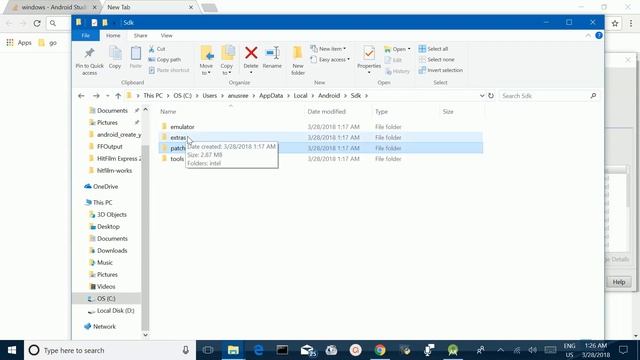Image resolution: width=640 pixels, height=360 pixels.
Task: Expand the Properties options arrow
Action: click(x=369, y=73)
